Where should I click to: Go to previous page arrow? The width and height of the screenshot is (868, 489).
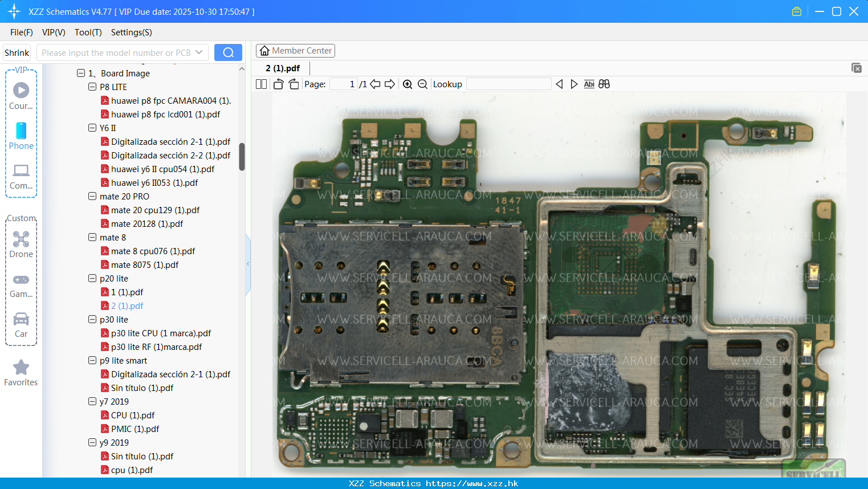(375, 84)
